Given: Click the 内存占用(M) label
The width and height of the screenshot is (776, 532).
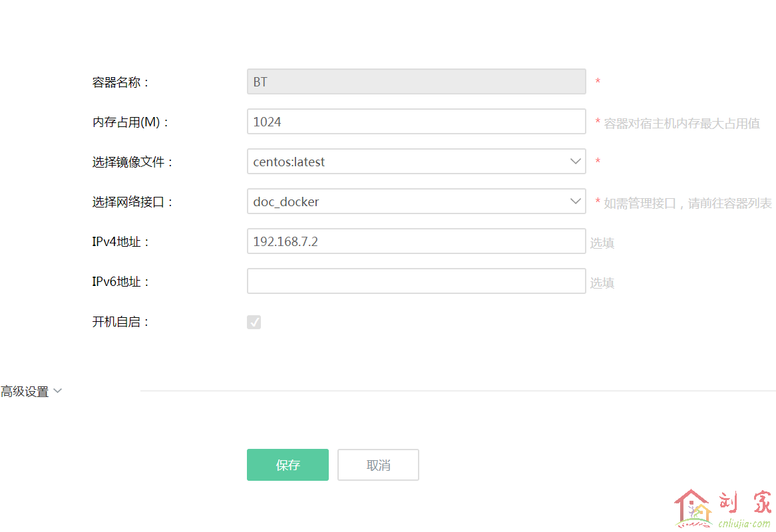Looking at the screenshot, I should [131, 122].
